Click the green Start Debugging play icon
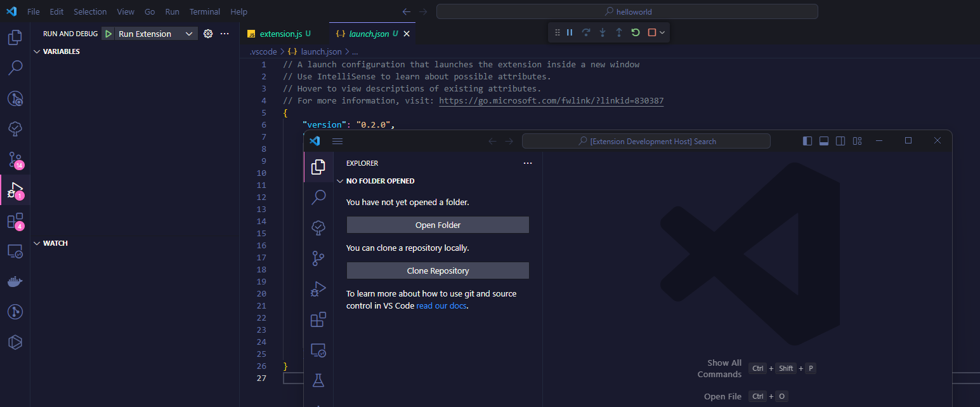This screenshot has width=980, height=407. click(108, 34)
